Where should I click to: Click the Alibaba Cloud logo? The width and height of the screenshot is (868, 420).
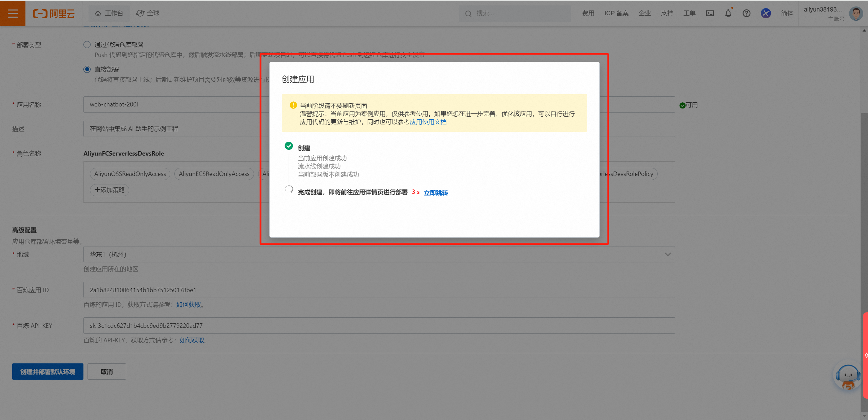tap(54, 14)
